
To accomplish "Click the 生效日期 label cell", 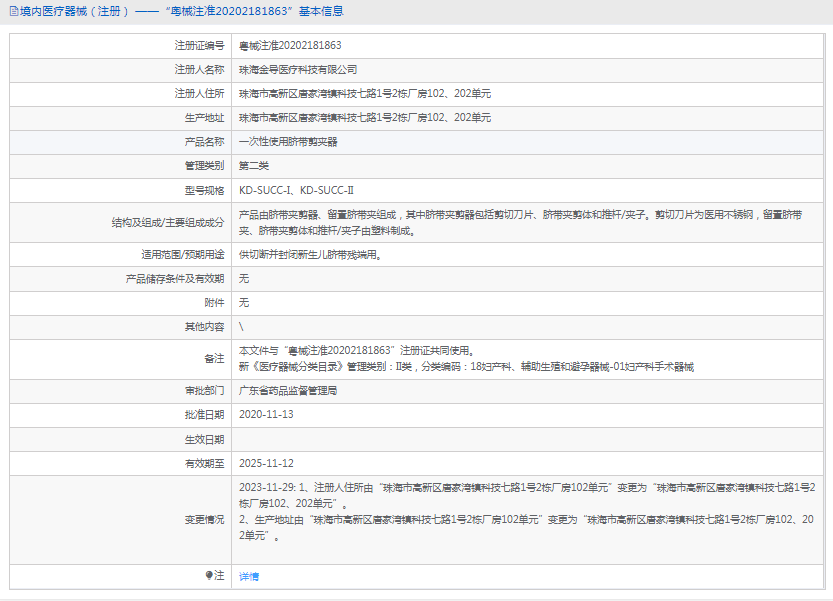I will [121, 439].
